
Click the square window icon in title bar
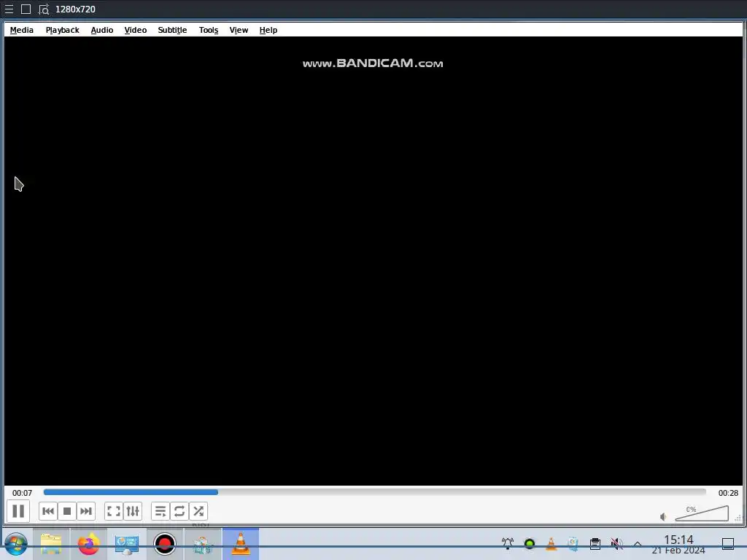(x=26, y=9)
